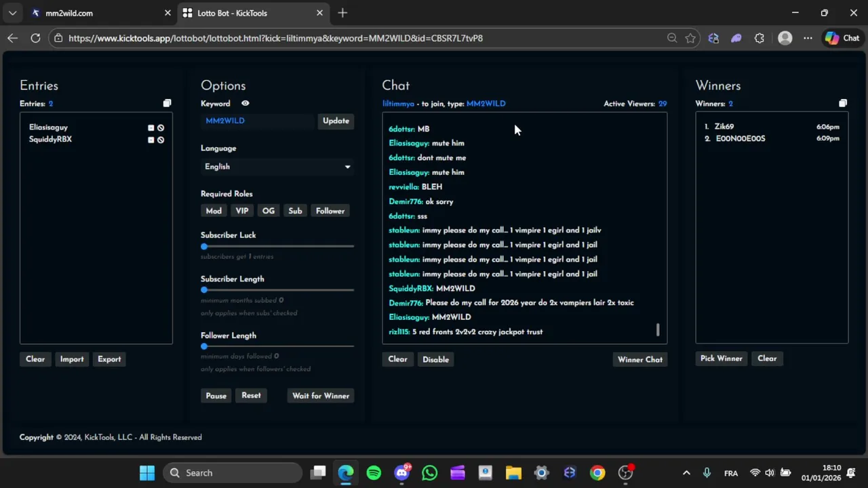The width and height of the screenshot is (868, 488).
Task: View site information lock icon
Action: [x=59, y=38]
